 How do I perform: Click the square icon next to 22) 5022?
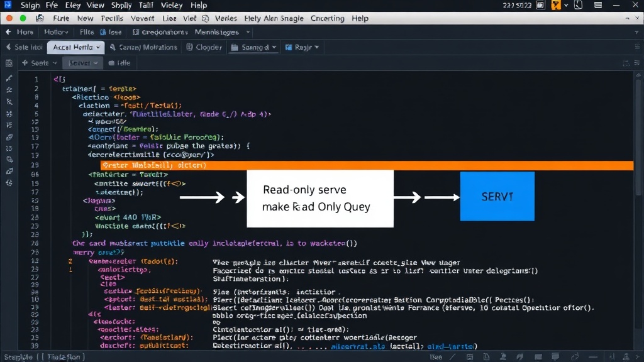(x=540, y=5)
